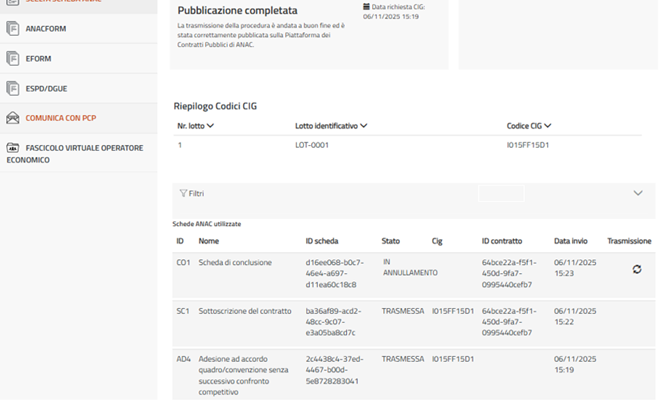
Task: Click the Sottoscrizione del contratto row name
Action: pos(244,312)
